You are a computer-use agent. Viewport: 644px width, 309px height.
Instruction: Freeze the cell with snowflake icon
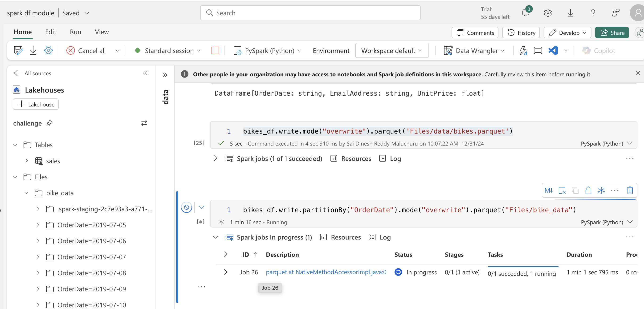click(x=601, y=191)
